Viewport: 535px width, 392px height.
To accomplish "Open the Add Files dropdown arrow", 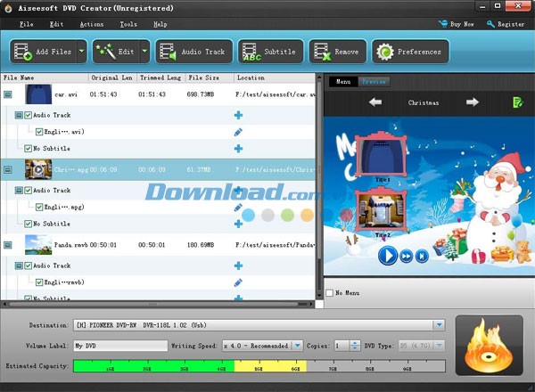I will click(x=82, y=52).
